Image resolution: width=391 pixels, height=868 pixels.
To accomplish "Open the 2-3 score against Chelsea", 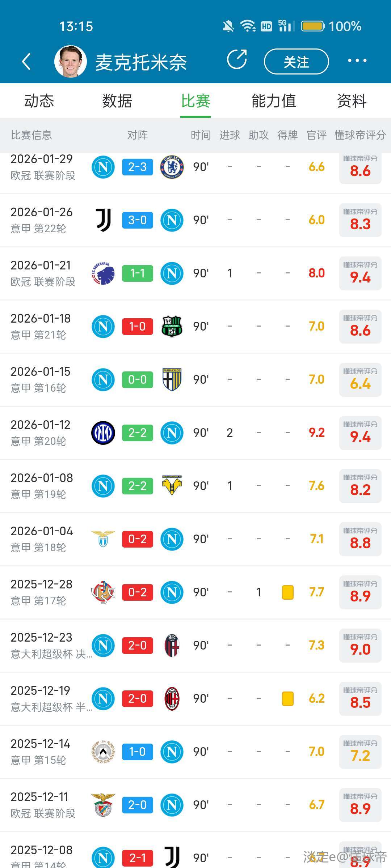I will 138,167.
